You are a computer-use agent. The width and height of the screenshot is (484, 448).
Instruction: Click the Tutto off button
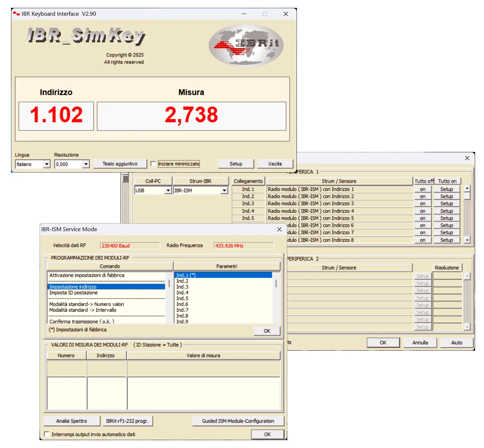(x=424, y=181)
